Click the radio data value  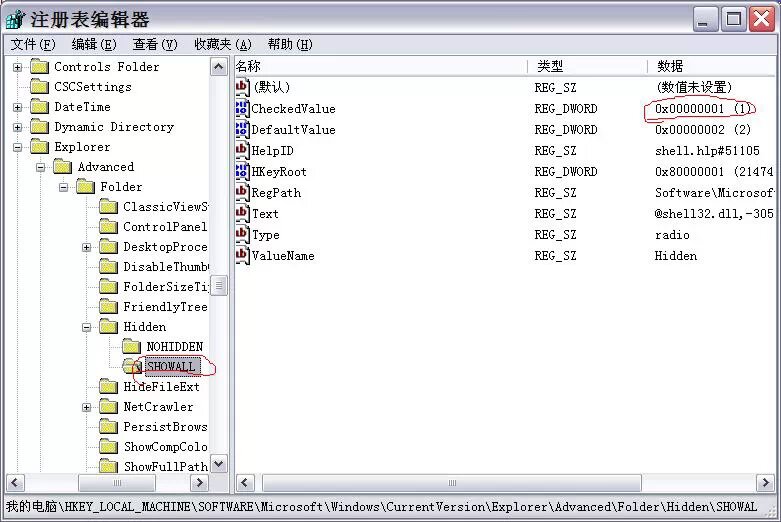(672, 235)
